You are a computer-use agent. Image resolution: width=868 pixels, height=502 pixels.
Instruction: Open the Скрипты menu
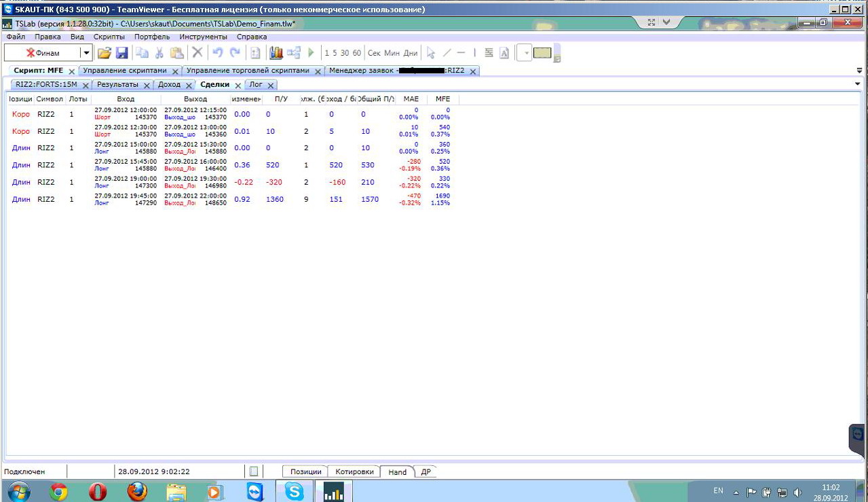tap(109, 37)
